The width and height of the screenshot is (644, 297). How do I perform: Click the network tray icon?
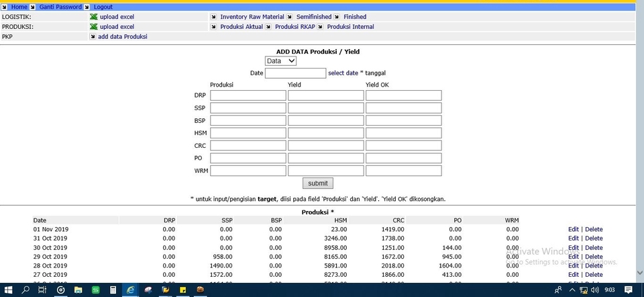pos(583,290)
